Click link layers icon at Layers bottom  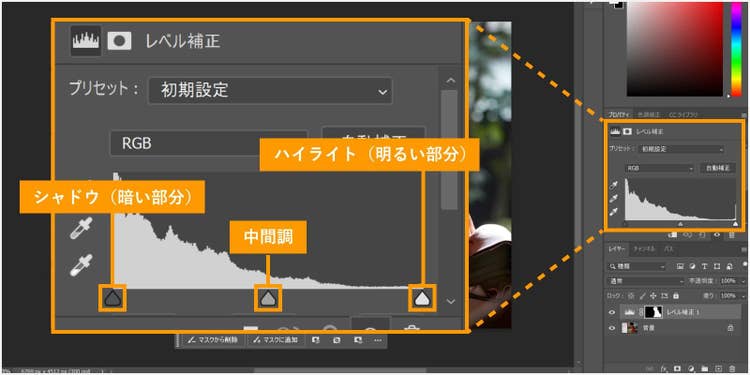pos(650,368)
